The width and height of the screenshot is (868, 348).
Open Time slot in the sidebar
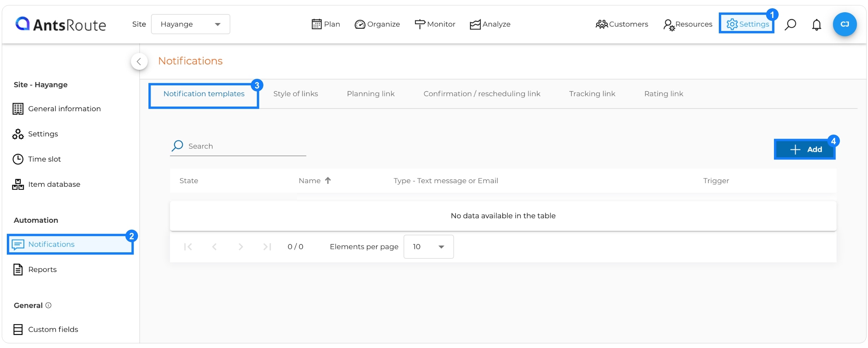37,159
